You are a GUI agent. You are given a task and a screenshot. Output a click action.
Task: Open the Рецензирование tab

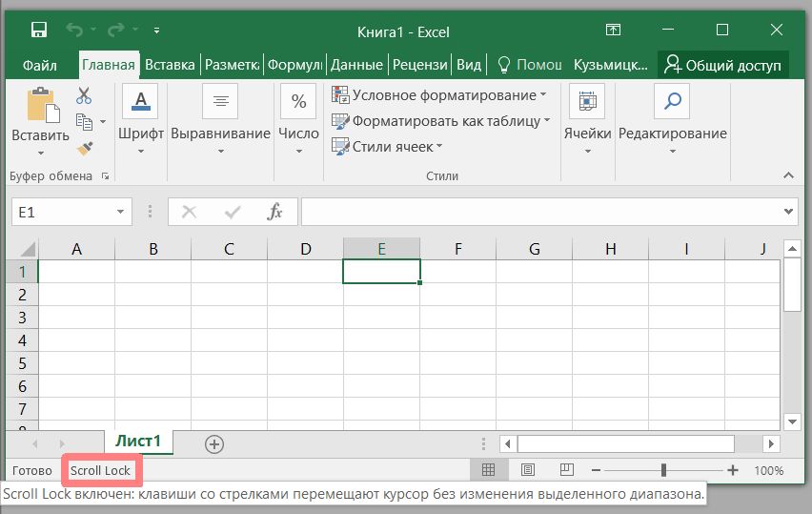click(419, 65)
